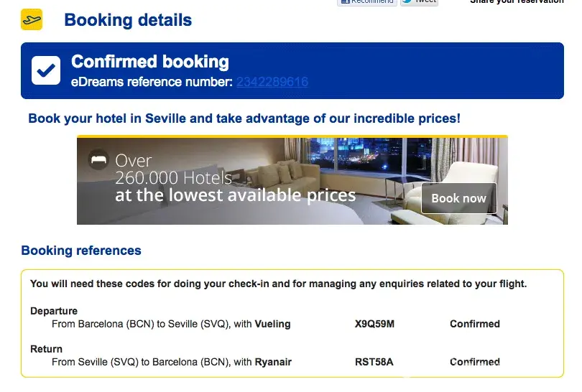Click the Ryanair airline name
The height and width of the screenshot is (392, 582).
point(273,362)
